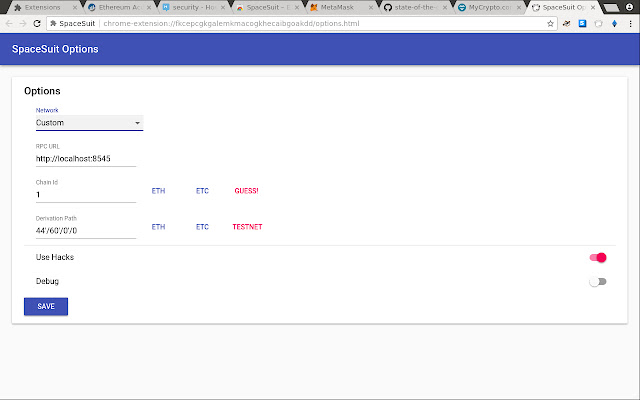The image size is (640, 400).
Task: Switch to the Ethereum Accounts tab
Action: [120, 7]
